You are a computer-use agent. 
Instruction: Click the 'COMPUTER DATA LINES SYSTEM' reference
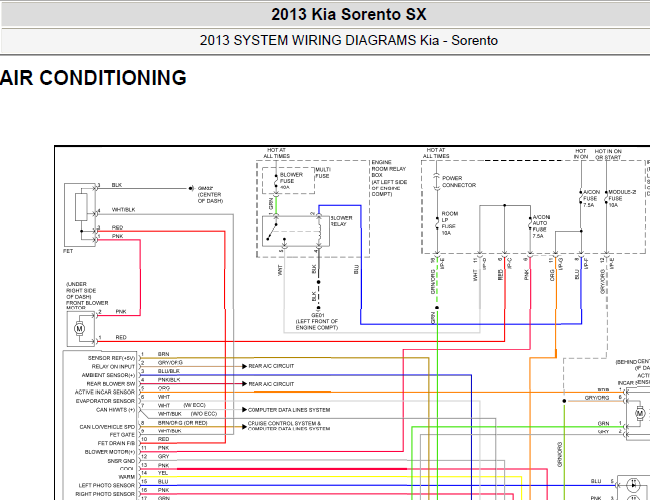coord(289,410)
